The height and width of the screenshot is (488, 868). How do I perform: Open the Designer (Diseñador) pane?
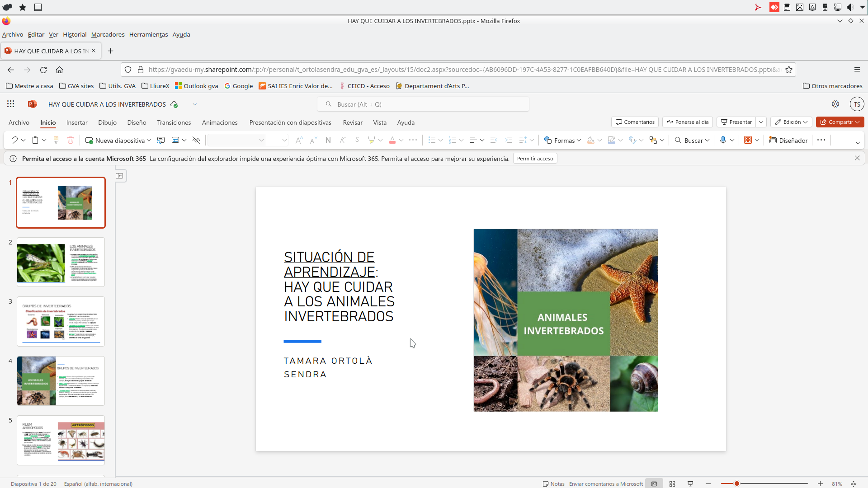(x=788, y=140)
